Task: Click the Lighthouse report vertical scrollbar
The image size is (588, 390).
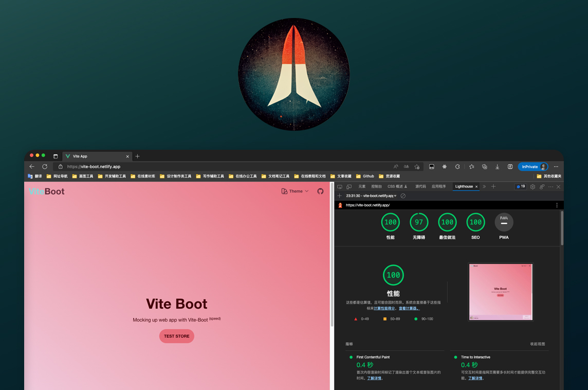Action: (x=562, y=228)
